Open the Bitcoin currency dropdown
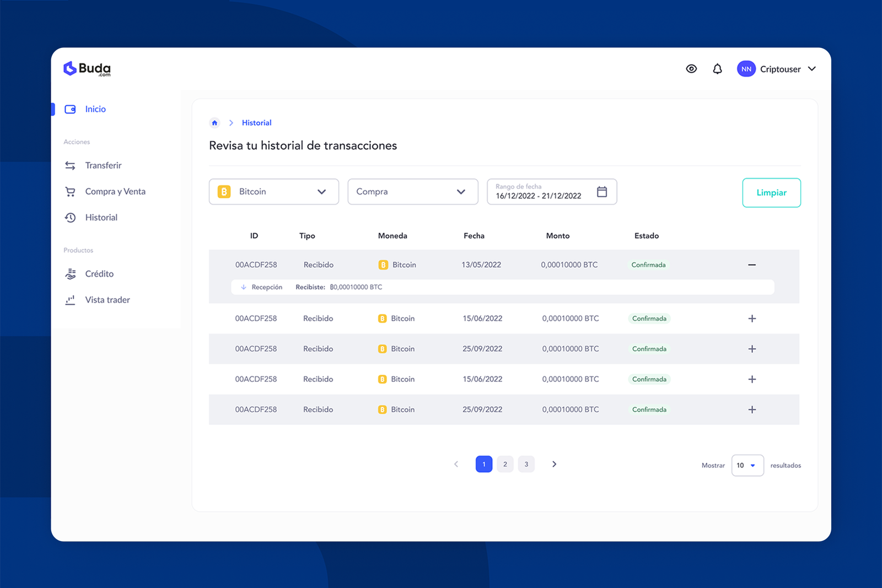Viewport: 882px width, 588px height. point(273,192)
